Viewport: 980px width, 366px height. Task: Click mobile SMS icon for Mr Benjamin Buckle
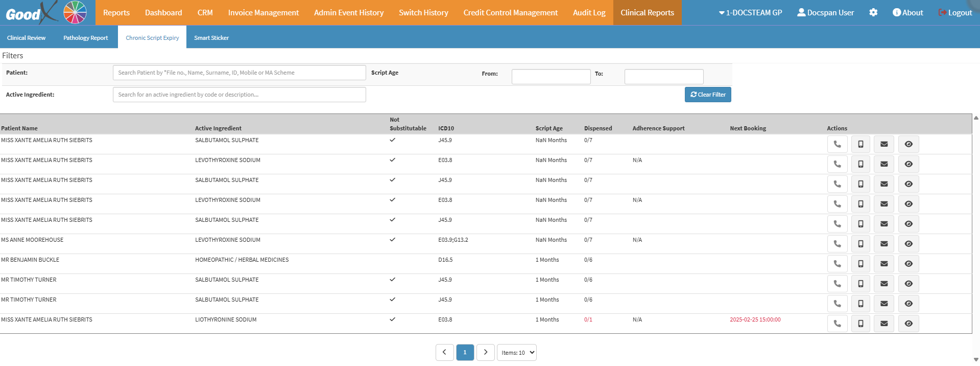tap(861, 264)
